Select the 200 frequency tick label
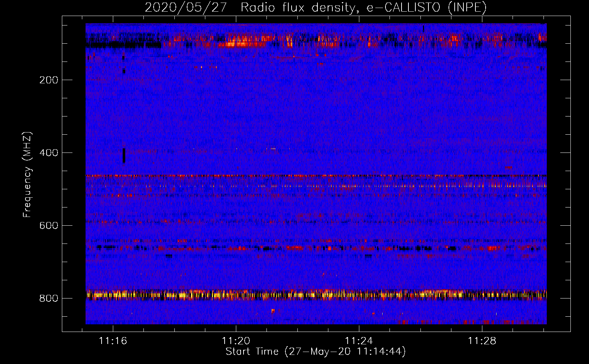 [49, 80]
